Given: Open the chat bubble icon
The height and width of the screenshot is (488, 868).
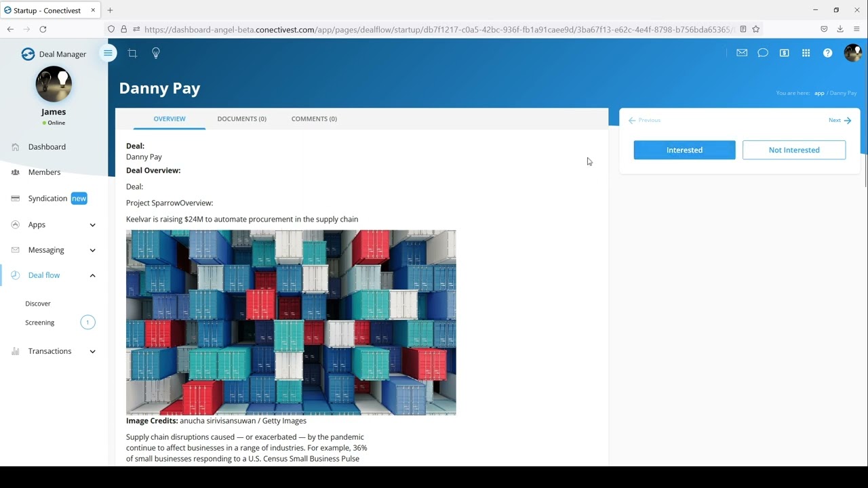Looking at the screenshot, I should (x=763, y=53).
